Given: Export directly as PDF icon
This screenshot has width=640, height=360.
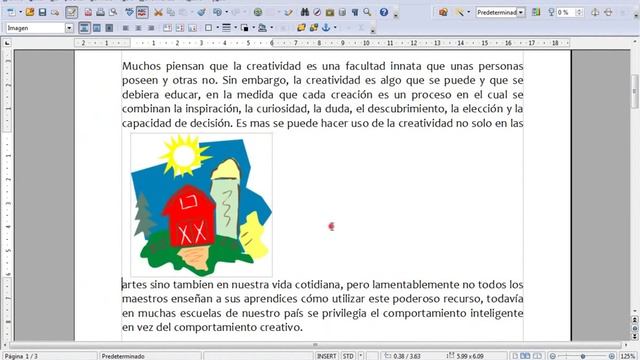Looking at the screenshot, I should tap(88, 12).
